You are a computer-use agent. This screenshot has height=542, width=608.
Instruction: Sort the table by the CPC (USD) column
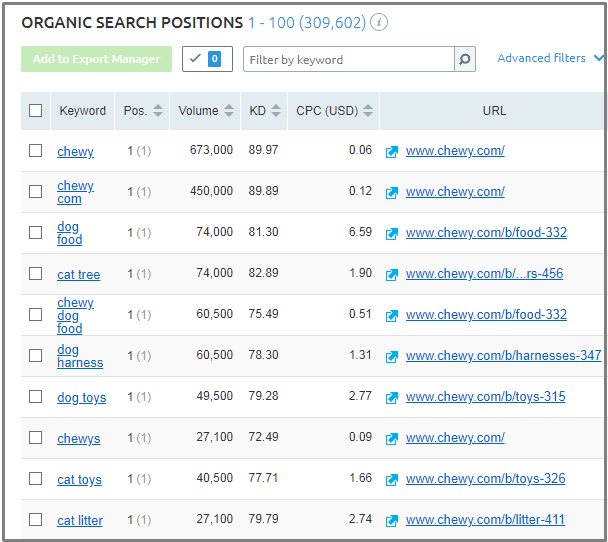[x=368, y=110]
